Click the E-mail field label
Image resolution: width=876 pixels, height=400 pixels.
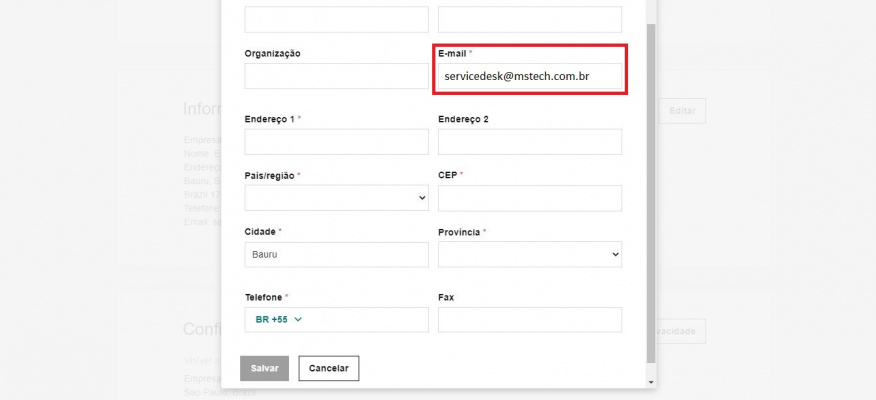coord(452,53)
